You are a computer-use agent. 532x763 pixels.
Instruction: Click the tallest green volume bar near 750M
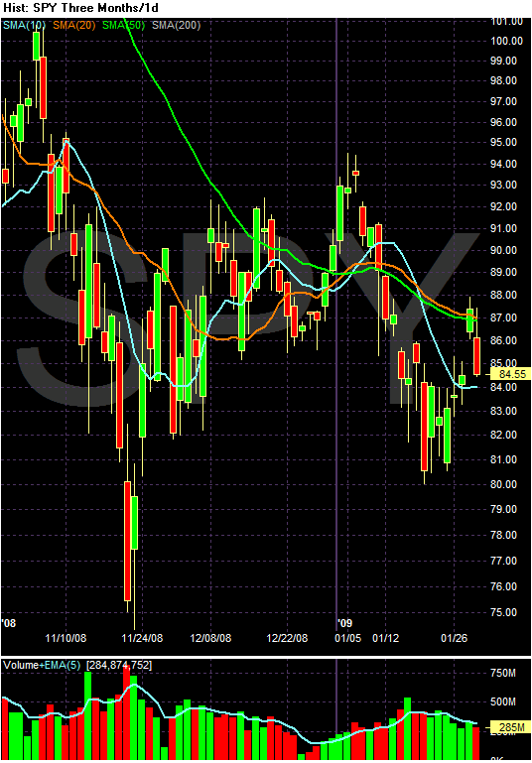[87, 715]
